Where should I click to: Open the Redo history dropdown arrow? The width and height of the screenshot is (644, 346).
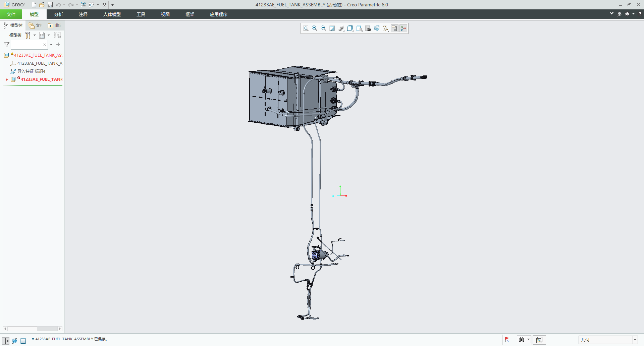coord(77,5)
